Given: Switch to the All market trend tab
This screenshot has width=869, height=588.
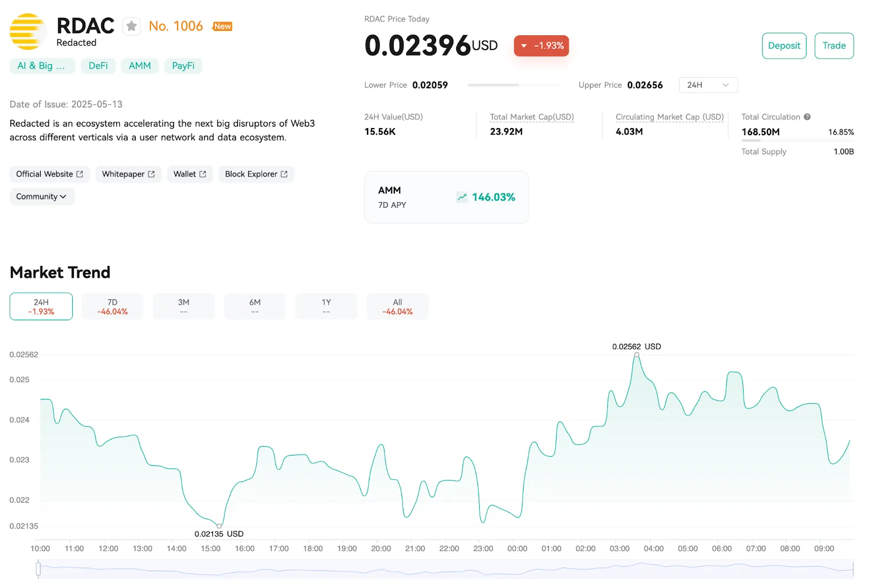Looking at the screenshot, I should pos(398,306).
